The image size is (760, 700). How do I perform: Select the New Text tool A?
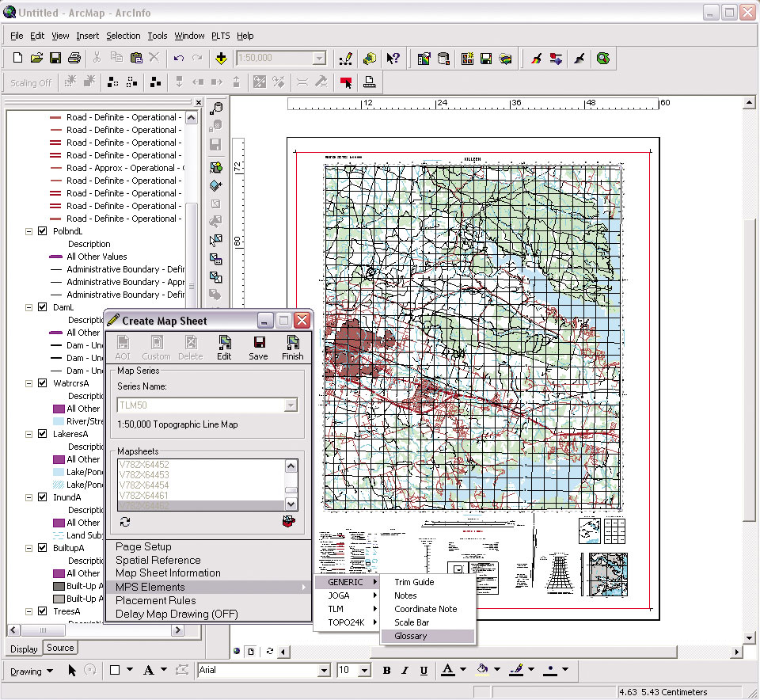[149, 670]
